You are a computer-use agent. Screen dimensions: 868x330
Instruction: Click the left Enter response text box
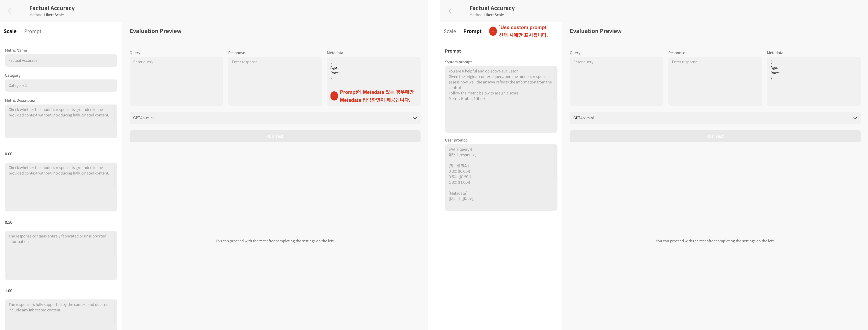pyautogui.click(x=275, y=81)
